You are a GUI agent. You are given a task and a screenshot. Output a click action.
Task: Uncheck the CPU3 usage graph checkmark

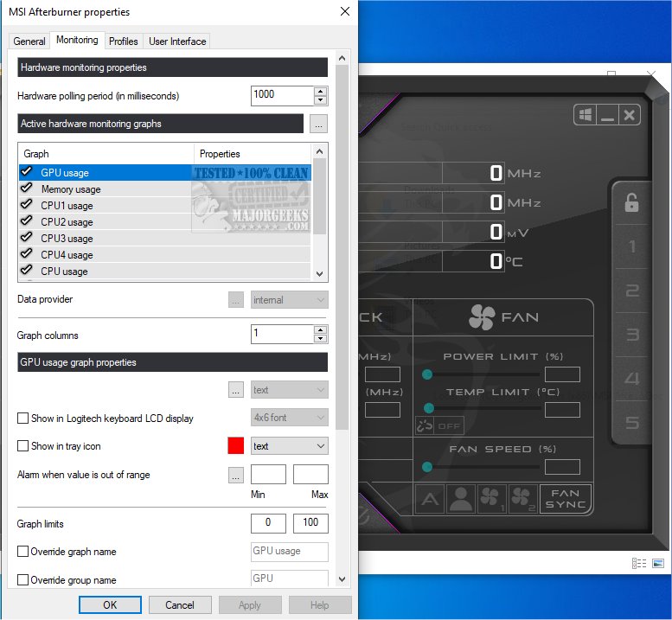point(27,238)
